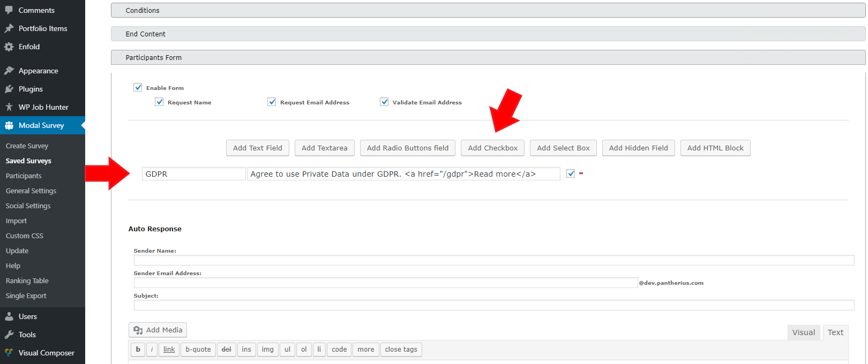Click the Plugins plug icon
Image resolution: width=868 pixels, height=364 pixels.
[9, 89]
